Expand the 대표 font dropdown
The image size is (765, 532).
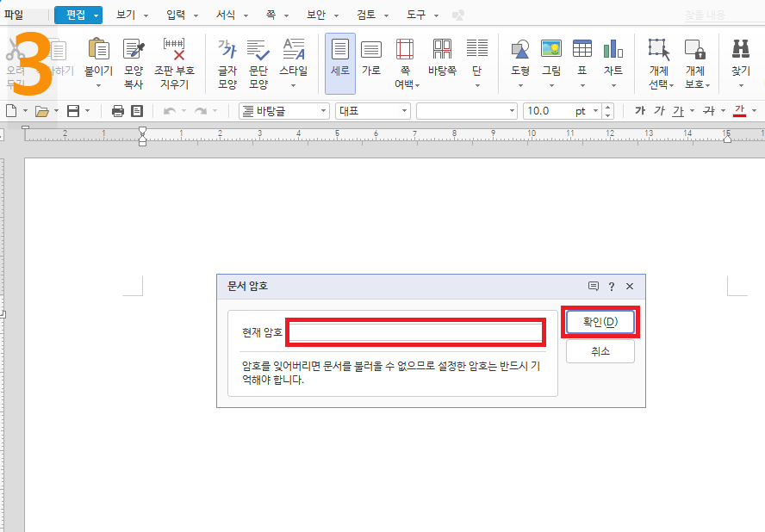coord(372,110)
